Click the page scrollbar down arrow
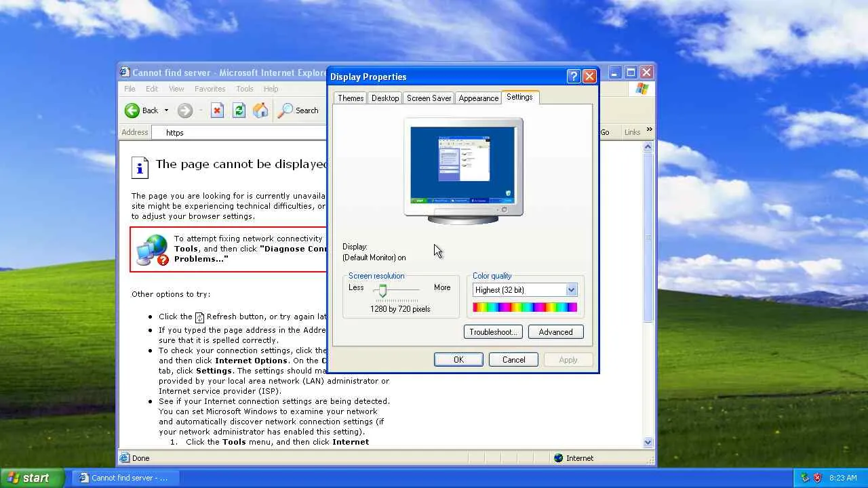The height and width of the screenshot is (488, 868). 648,442
